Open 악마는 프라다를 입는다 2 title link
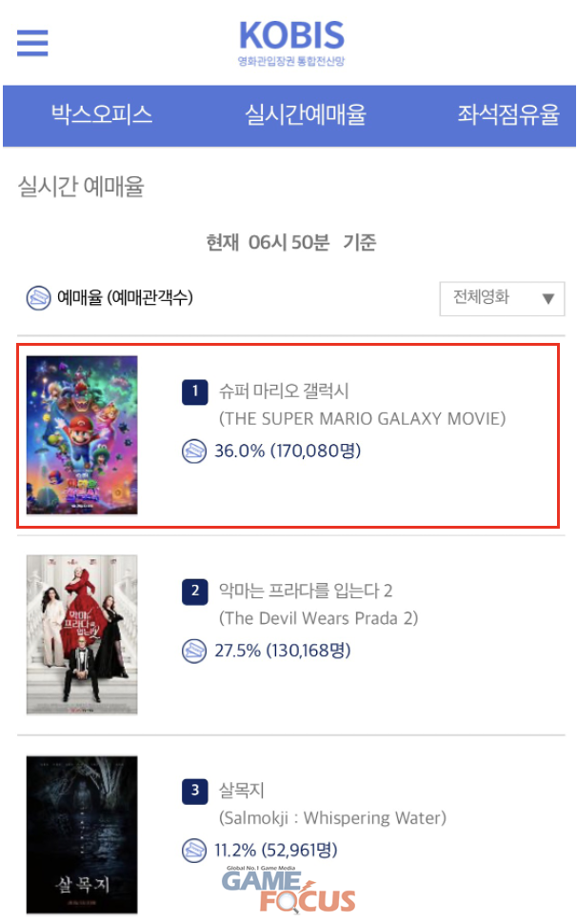 306,591
